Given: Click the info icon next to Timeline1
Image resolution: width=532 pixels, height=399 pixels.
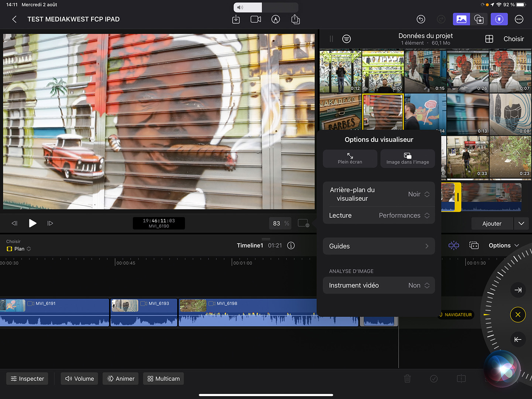Looking at the screenshot, I should [291, 246].
